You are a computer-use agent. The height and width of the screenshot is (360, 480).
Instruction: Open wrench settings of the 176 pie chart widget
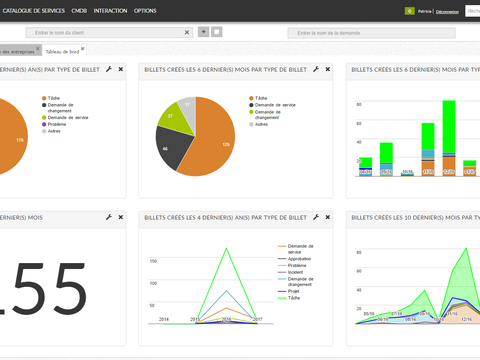point(109,69)
